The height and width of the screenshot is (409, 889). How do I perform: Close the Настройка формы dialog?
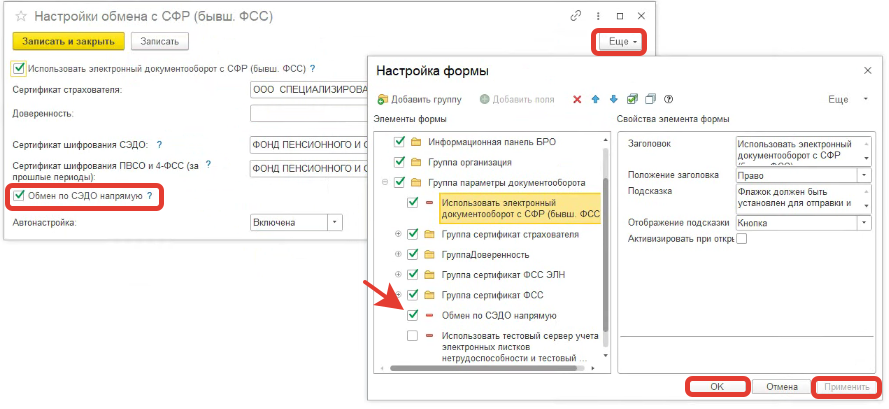pyautogui.click(x=867, y=70)
